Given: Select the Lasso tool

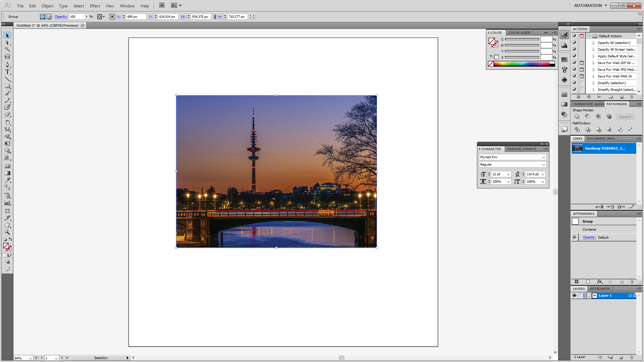Looking at the screenshot, I should [7, 56].
